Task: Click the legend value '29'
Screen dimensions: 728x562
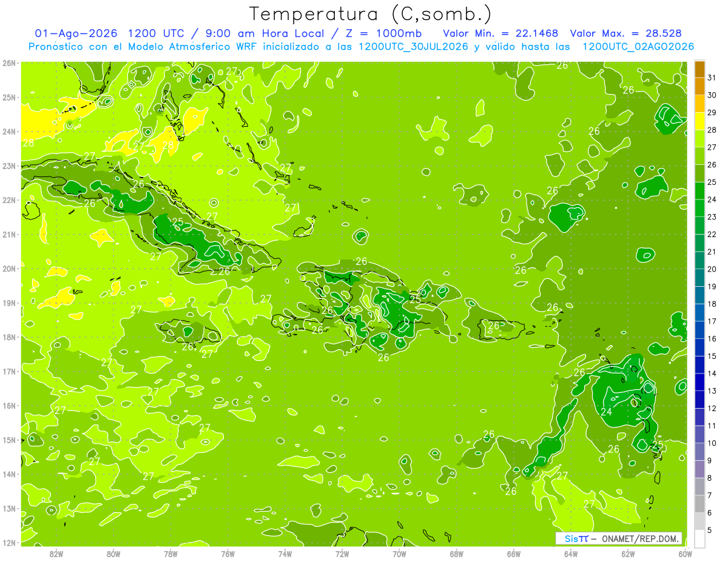Action: (x=712, y=112)
